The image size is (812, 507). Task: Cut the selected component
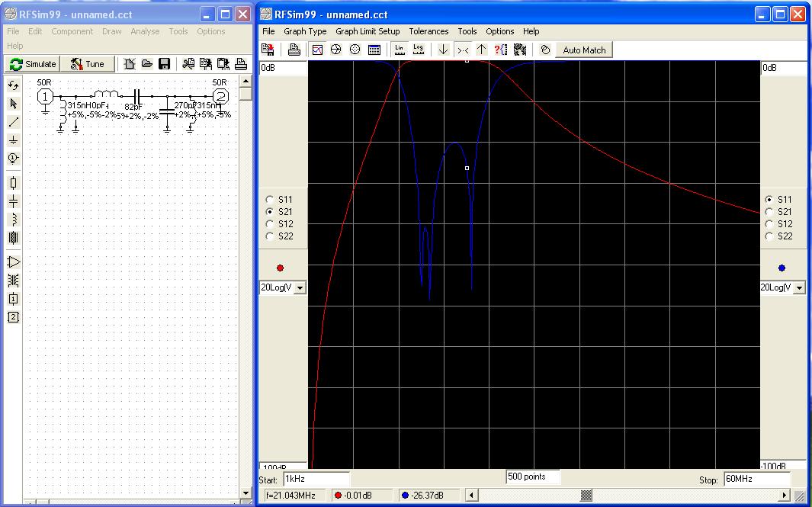pos(188,64)
